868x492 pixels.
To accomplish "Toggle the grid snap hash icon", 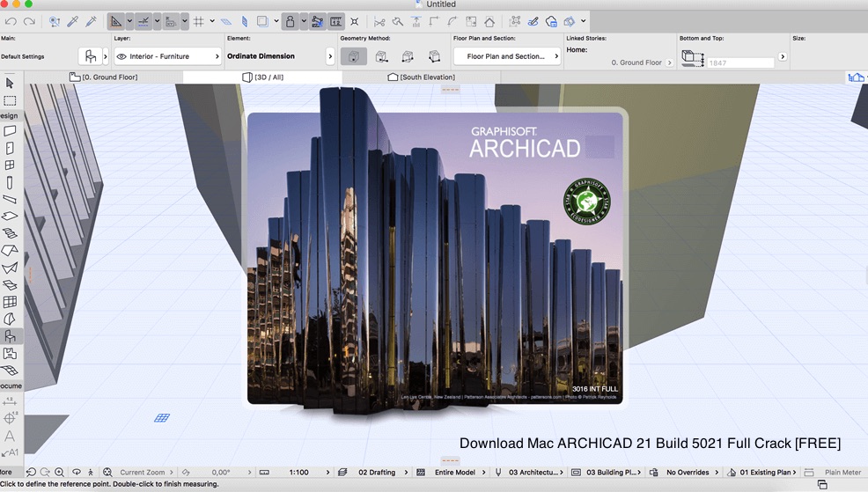I will click(x=199, y=22).
